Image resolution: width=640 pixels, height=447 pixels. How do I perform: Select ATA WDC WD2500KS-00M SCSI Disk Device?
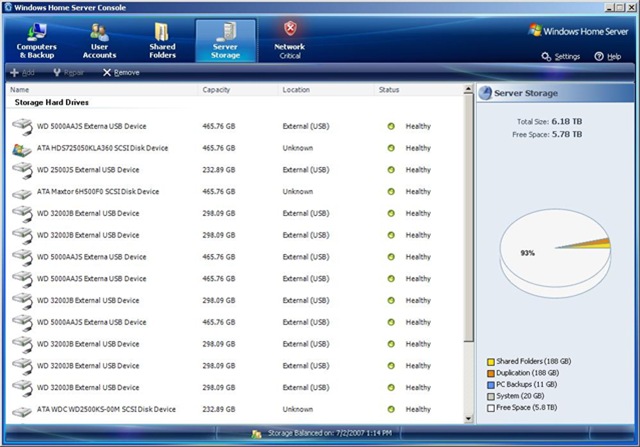(x=235, y=409)
